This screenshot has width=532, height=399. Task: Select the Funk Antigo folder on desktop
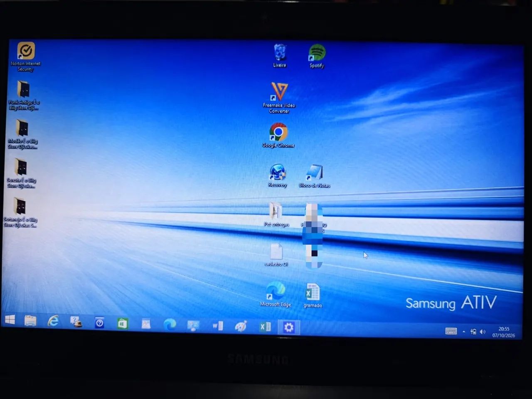(x=24, y=96)
